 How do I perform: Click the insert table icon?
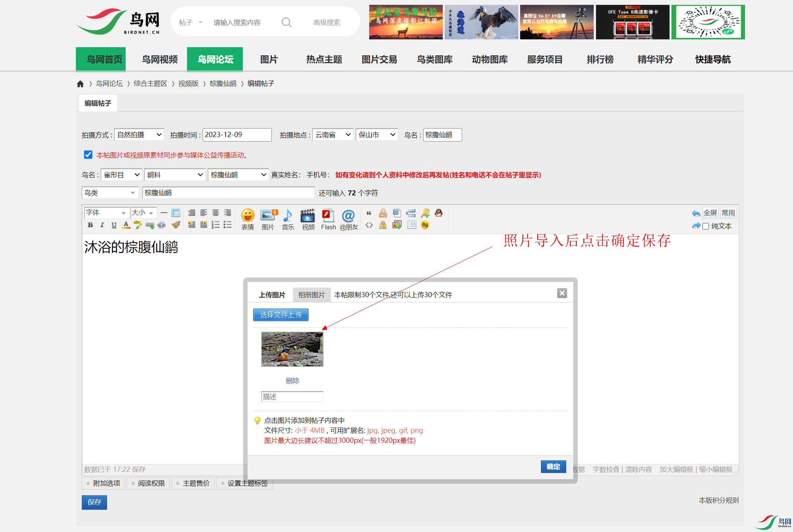pos(176,213)
